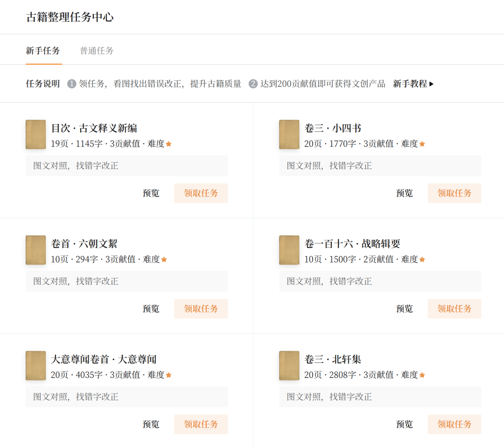Claim the 大意尊闻 task

pos(201,424)
